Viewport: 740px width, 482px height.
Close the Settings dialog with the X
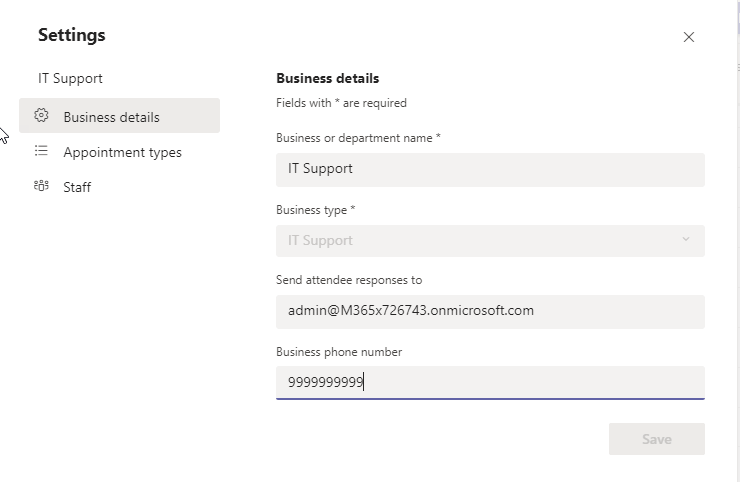[688, 37]
